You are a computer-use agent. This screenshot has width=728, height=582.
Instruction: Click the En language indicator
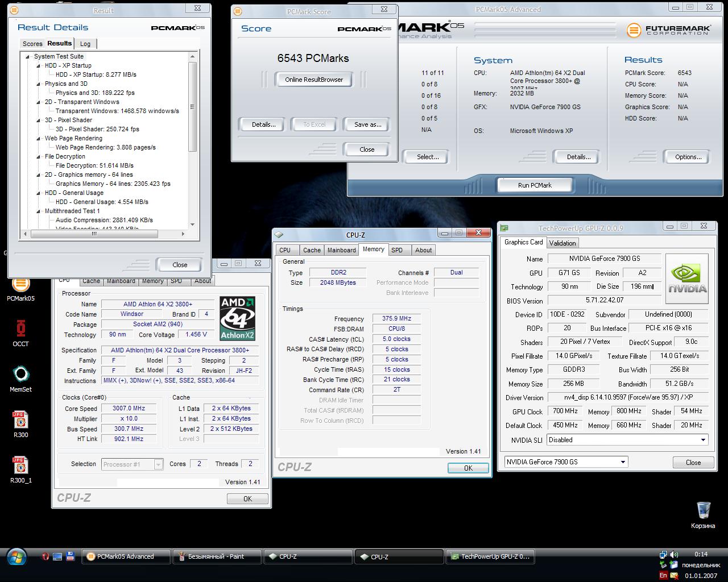point(663,575)
